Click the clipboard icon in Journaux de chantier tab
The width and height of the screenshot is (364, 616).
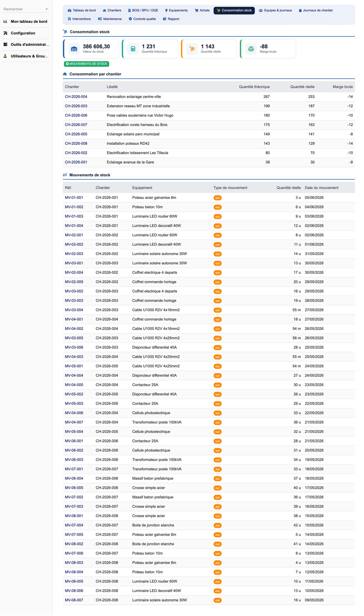[x=300, y=10]
